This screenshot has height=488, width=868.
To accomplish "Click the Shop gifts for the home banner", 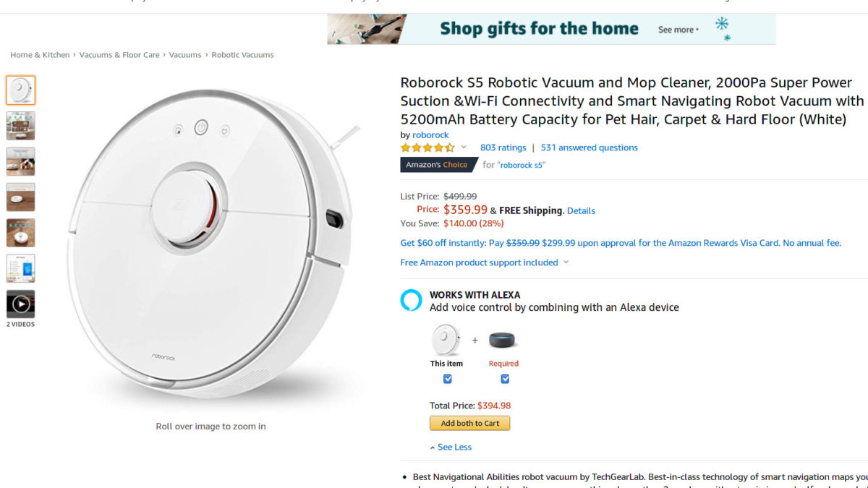I will (551, 29).
